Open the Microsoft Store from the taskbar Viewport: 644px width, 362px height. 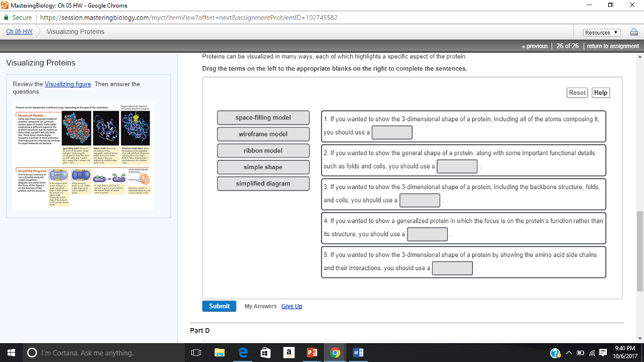point(265,353)
